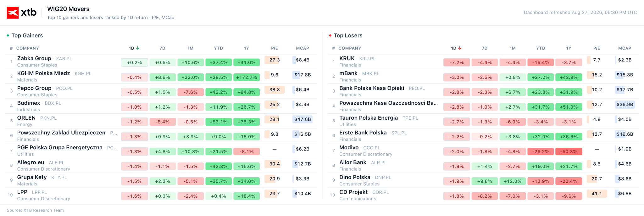Click the green sort arrow beside Gainers 1D

pyautogui.click(x=138, y=48)
